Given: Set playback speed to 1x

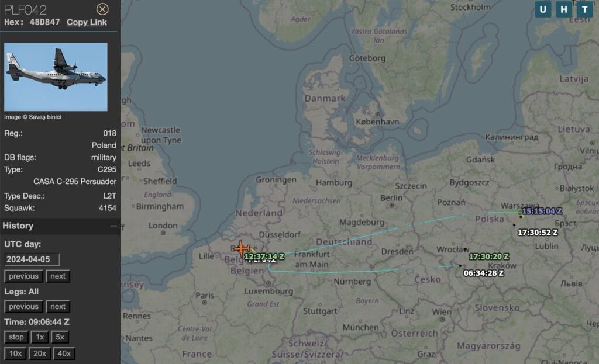Looking at the screenshot, I should pos(40,337).
